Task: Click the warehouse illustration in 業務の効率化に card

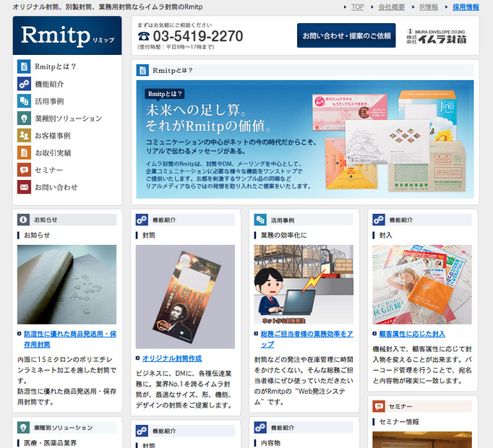Action: pyautogui.click(x=304, y=285)
